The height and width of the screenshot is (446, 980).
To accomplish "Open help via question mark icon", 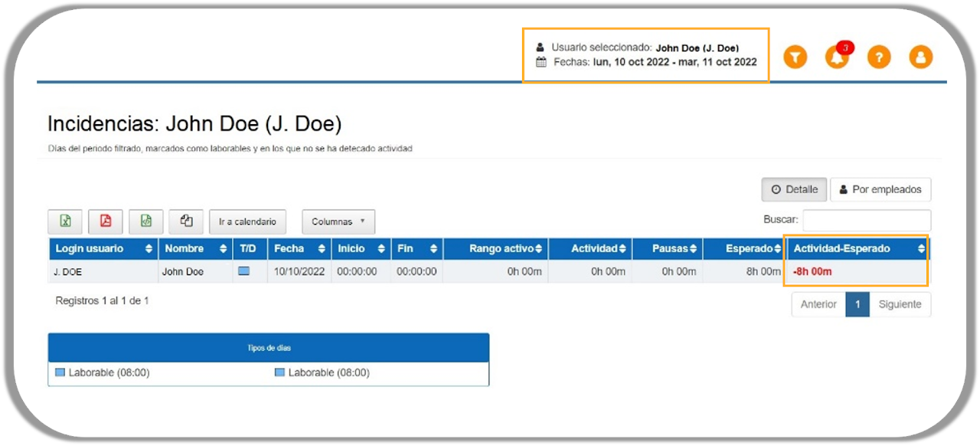I will pyautogui.click(x=879, y=57).
